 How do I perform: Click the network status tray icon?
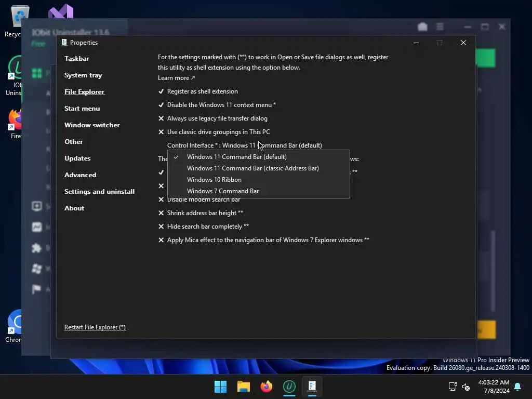click(x=453, y=387)
